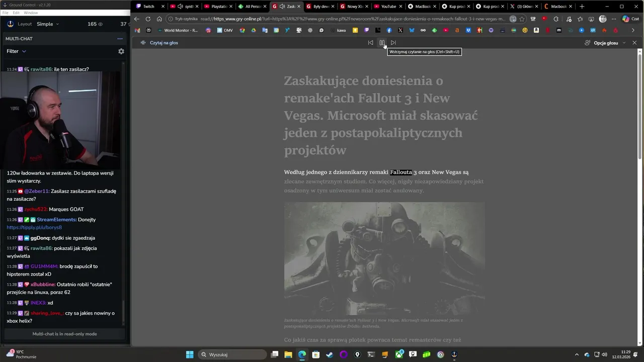644x362 pixels.
Task: Click the xBubbline username in chat
Action: pyautogui.click(x=43, y=285)
